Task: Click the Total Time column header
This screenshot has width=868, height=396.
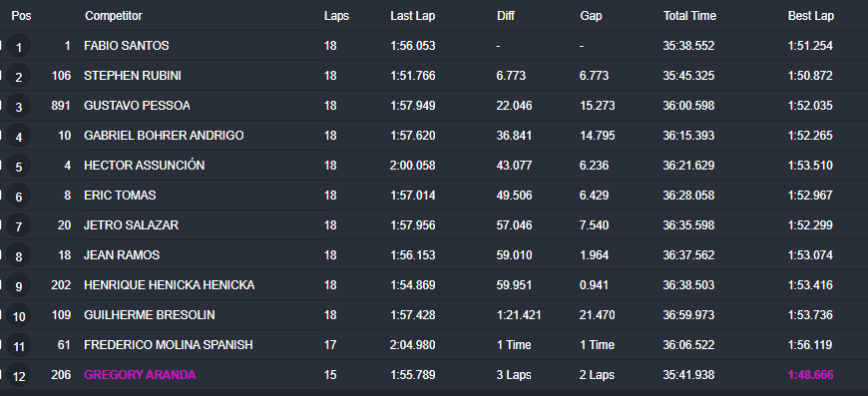Action: click(x=689, y=16)
